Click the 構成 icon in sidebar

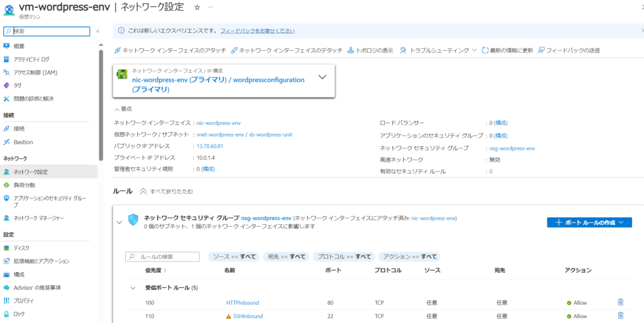tap(6, 274)
